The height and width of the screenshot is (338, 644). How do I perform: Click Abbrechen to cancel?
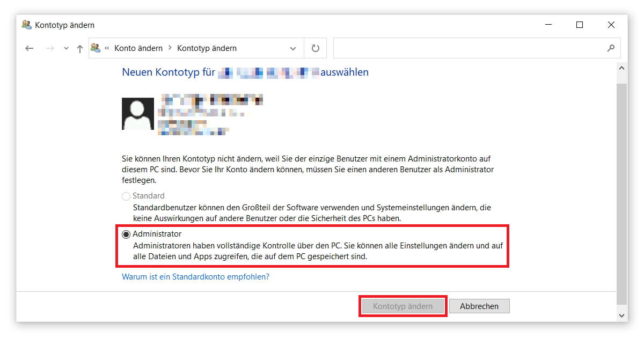(479, 306)
